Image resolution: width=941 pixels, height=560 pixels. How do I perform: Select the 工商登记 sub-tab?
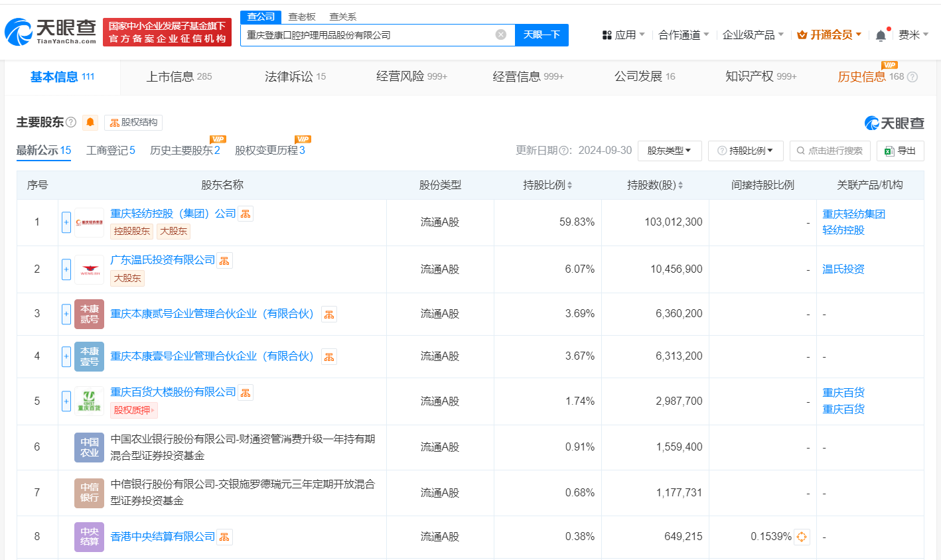click(x=110, y=151)
